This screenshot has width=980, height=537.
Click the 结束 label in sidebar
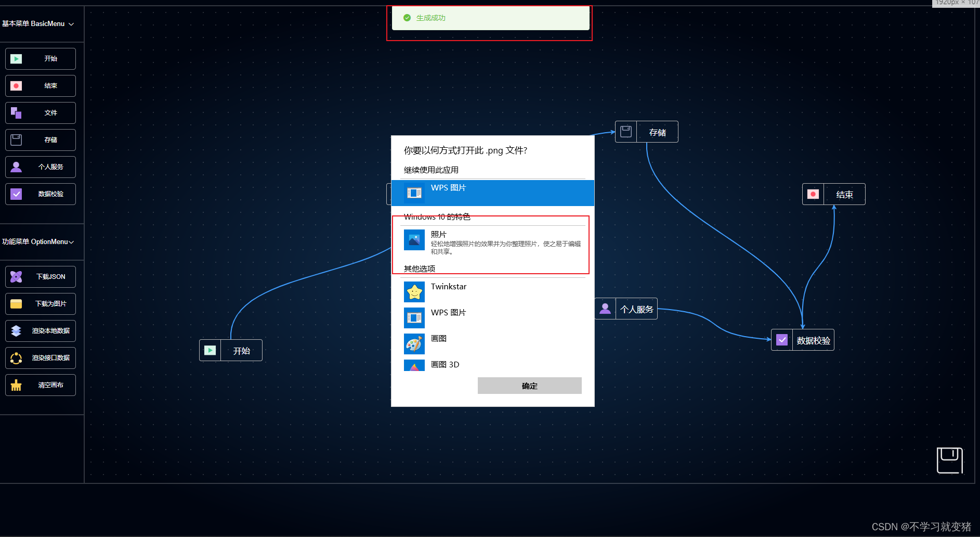pos(51,86)
